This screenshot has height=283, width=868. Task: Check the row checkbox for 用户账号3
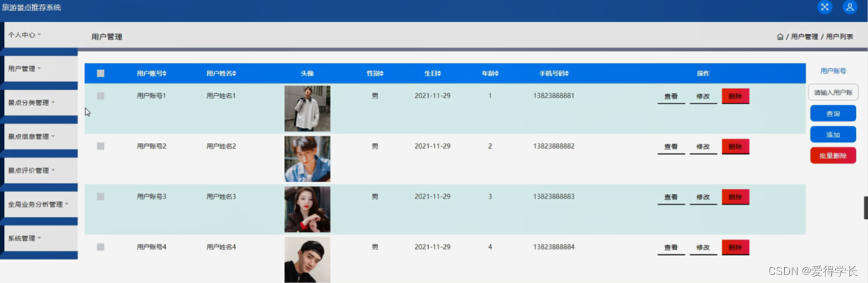pos(100,197)
